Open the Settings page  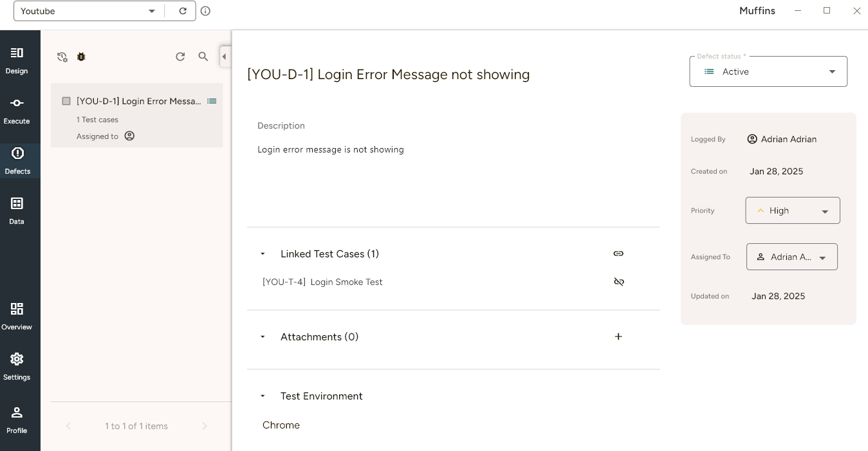click(17, 367)
